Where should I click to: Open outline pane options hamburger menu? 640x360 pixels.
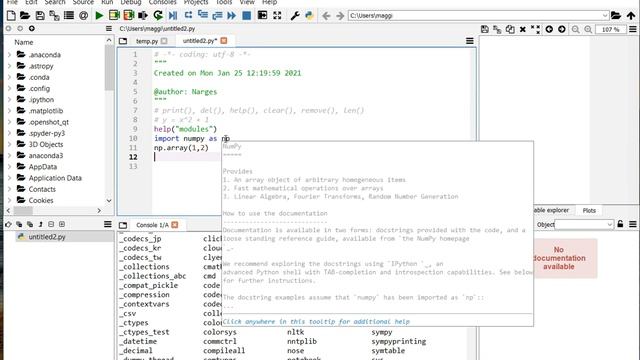tap(108, 224)
